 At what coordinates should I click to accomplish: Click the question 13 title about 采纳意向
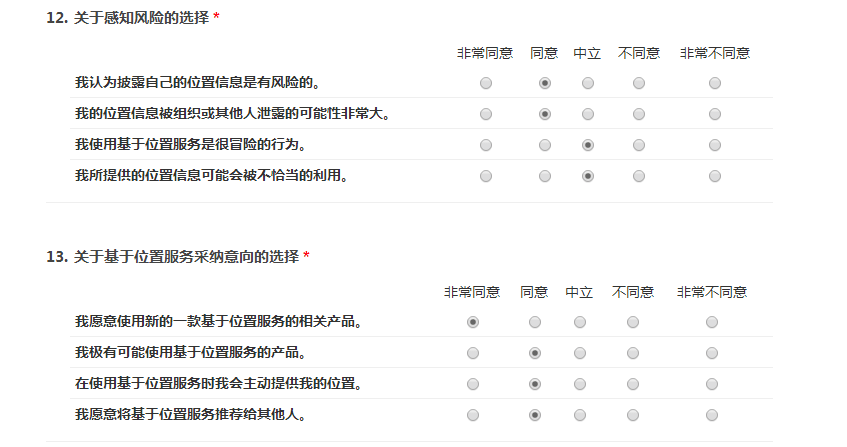(186, 257)
